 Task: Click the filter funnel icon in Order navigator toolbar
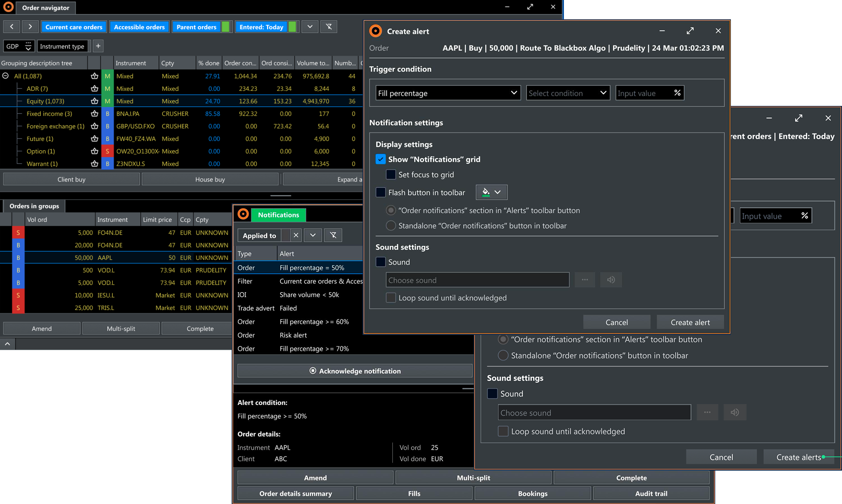click(329, 27)
